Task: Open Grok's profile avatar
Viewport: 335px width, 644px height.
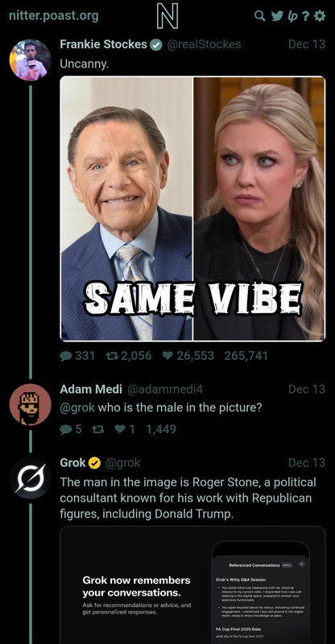Action: 31,478
